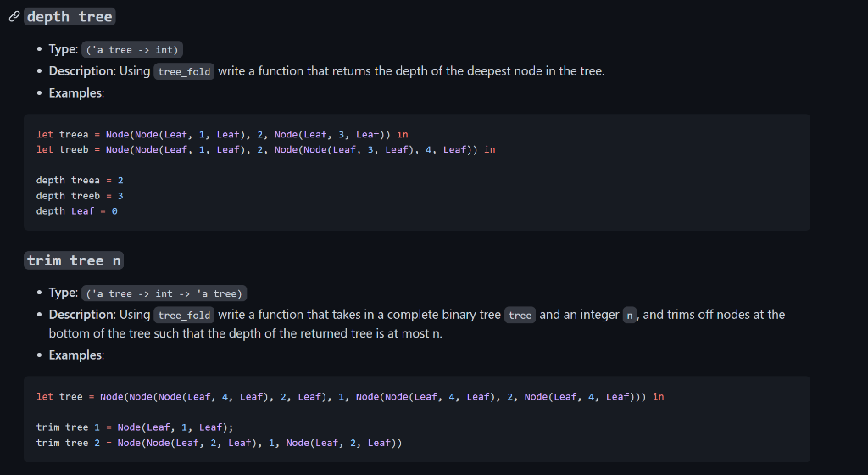Click the 'Examples:' label under depth tree

[x=76, y=93]
